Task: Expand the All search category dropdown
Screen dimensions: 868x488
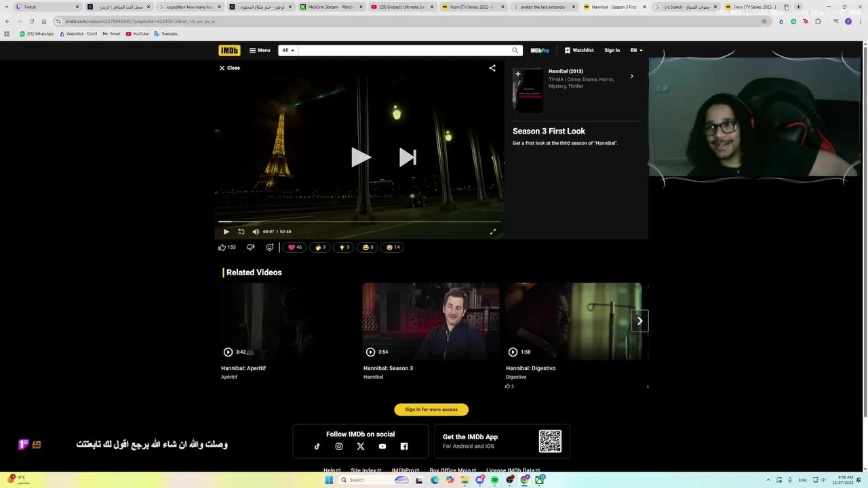Action: point(288,50)
